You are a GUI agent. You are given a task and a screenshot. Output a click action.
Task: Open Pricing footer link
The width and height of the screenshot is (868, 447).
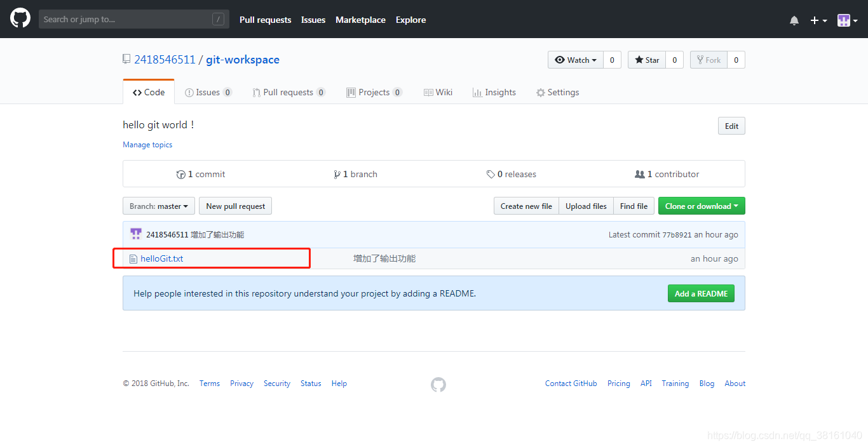619,384
